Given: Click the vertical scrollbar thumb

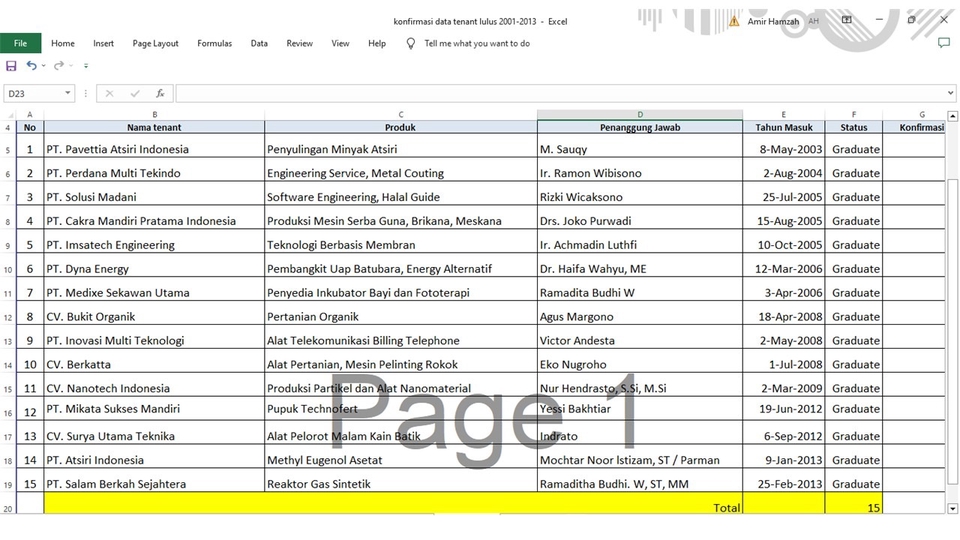Looking at the screenshot, I should coord(952,331).
